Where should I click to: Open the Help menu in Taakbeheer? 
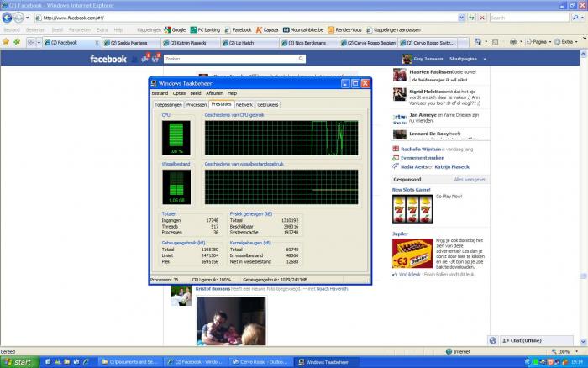[x=232, y=93]
